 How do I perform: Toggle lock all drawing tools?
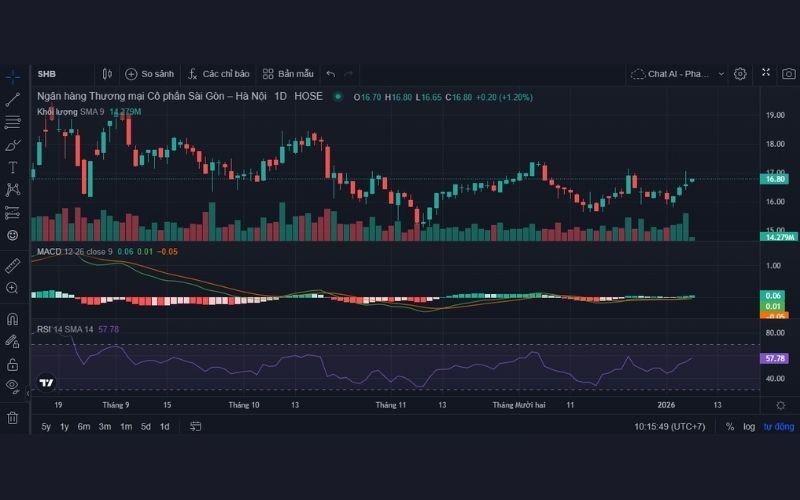tap(13, 364)
